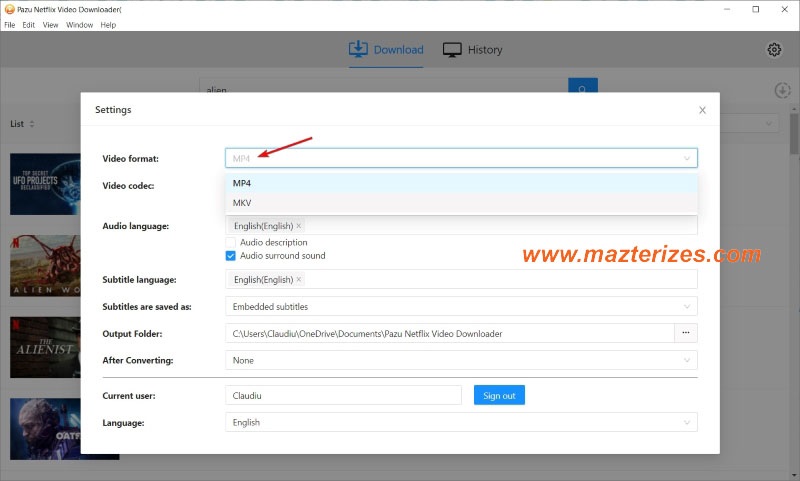Enable Audio description checkbox

[x=231, y=242]
